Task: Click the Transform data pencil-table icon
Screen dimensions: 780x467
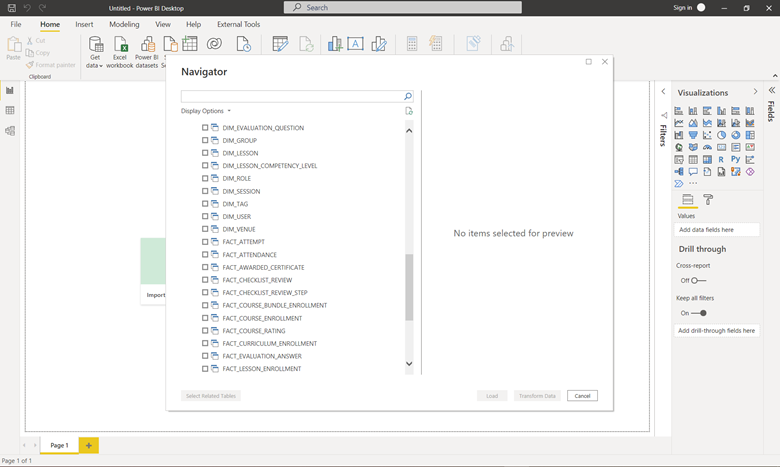Action: click(x=281, y=44)
